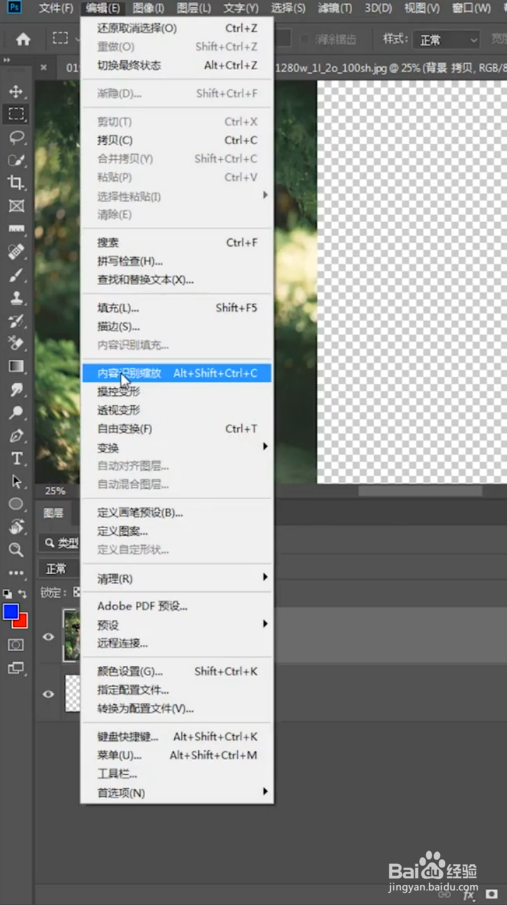This screenshot has width=507, height=905.
Task: Choose 填充(L)... menu item
Action: pyautogui.click(x=177, y=308)
